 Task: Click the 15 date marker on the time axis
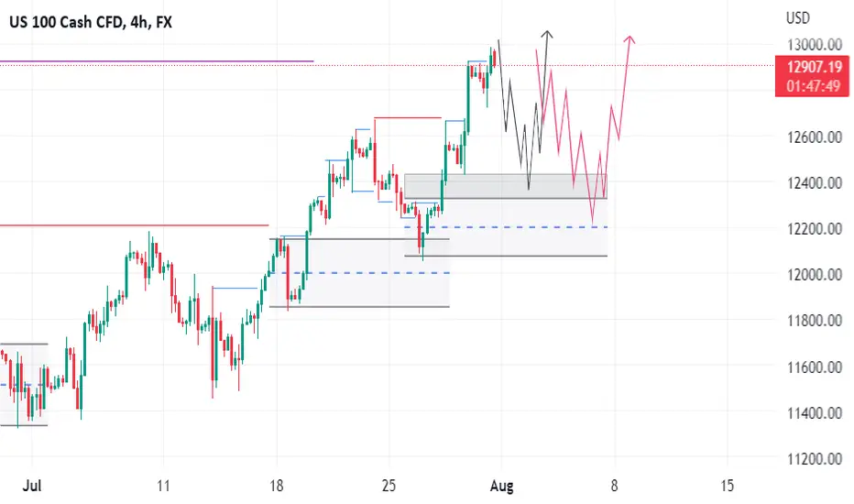click(x=728, y=486)
